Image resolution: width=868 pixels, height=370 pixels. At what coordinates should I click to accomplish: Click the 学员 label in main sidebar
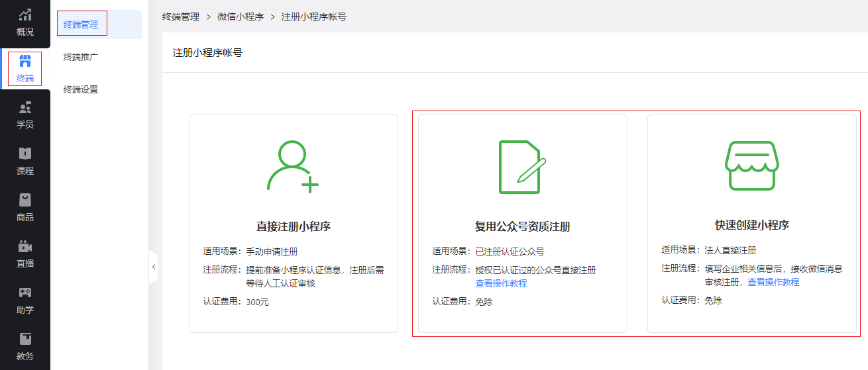tap(25, 124)
